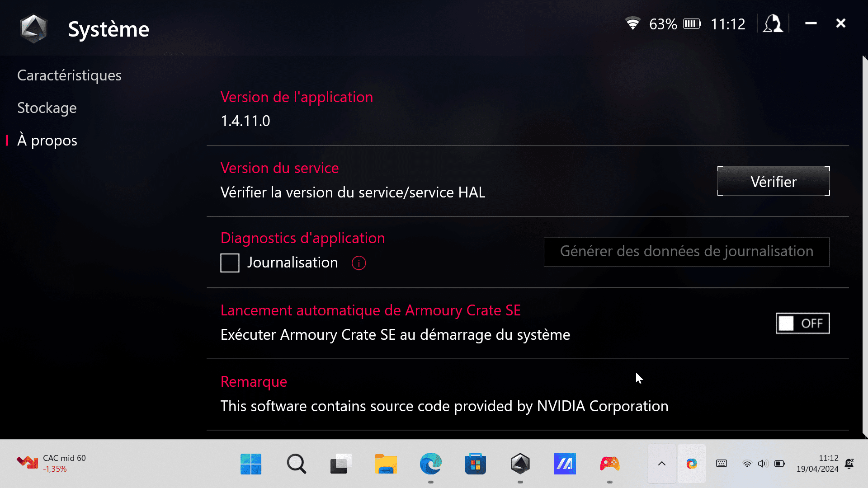This screenshot has width=868, height=488.
Task: Toggle Armoury Crate SE auto launch switch
Action: tap(803, 324)
